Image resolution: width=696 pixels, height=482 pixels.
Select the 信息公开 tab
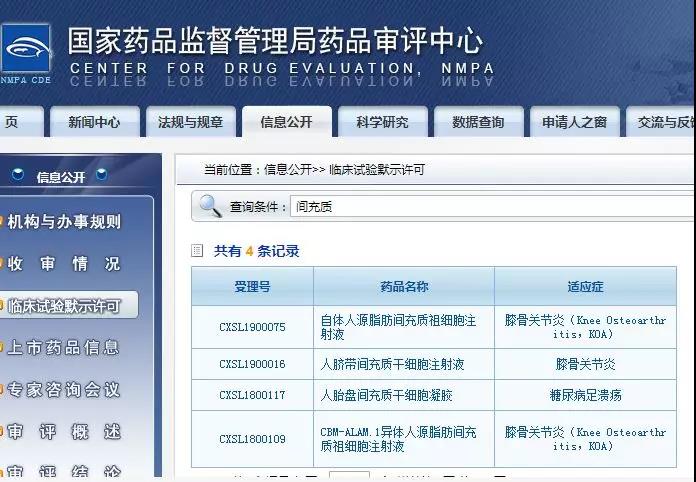(x=287, y=122)
